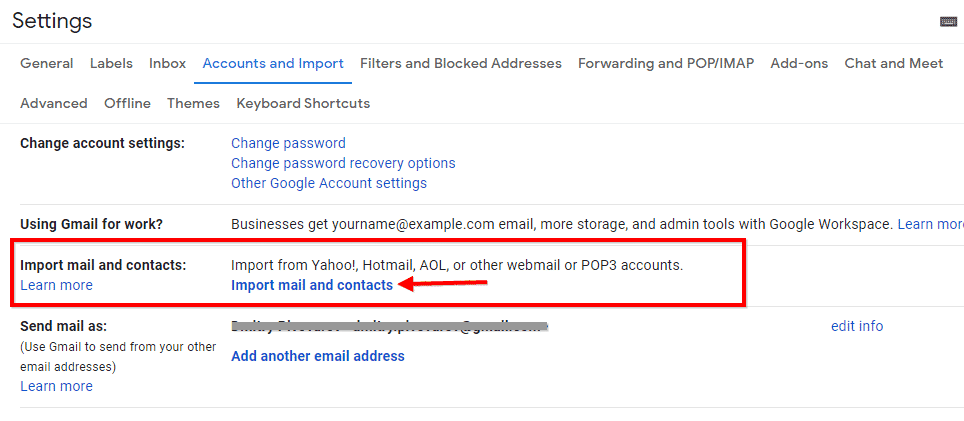The width and height of the screenshot is (964, 421).
Task: Select the Advanced settings tab
Action: tap(53, 103)
